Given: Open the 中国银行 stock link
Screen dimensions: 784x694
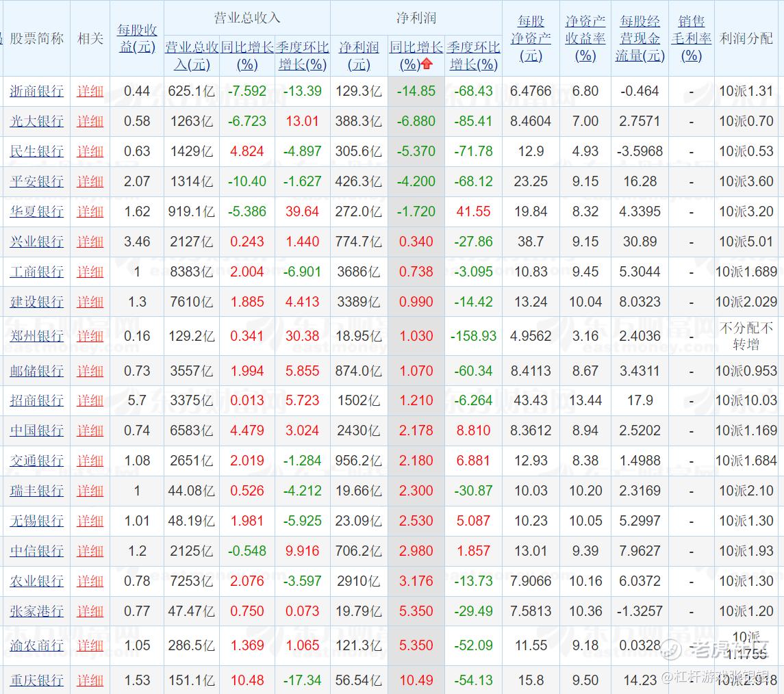Looking at the screenshot, I should 36,430.
